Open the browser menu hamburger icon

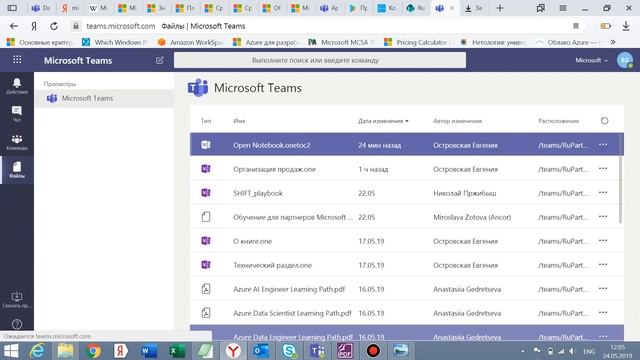(x=562, y=8)
